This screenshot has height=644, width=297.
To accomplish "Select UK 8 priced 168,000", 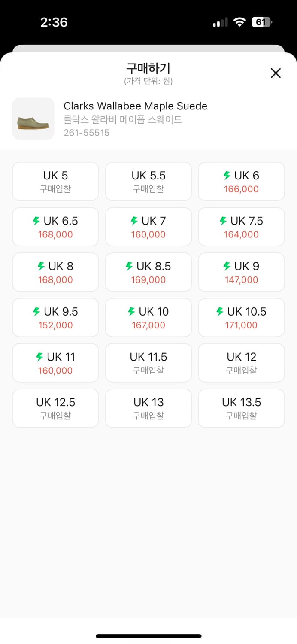I will click(x=55, y=273).
